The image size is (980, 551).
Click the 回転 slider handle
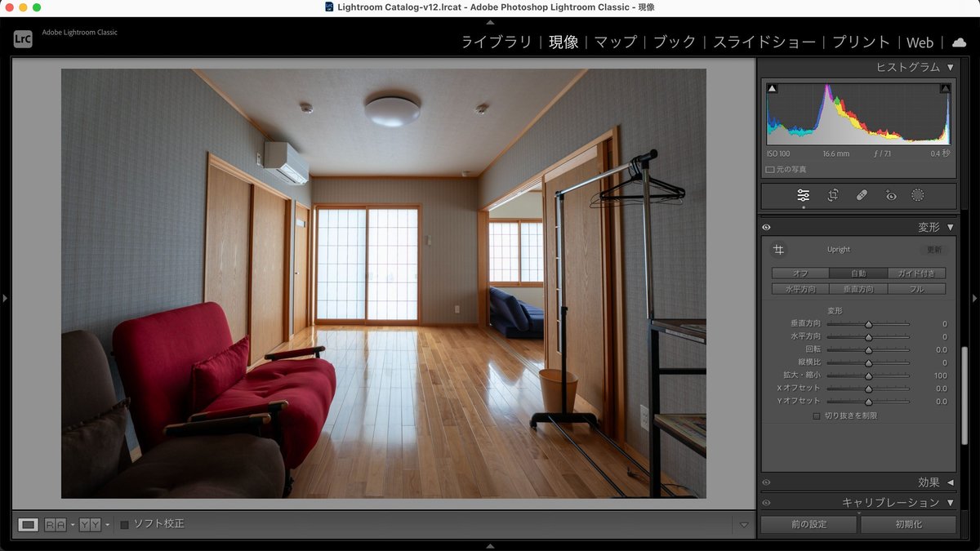click(x=868, y=350)
